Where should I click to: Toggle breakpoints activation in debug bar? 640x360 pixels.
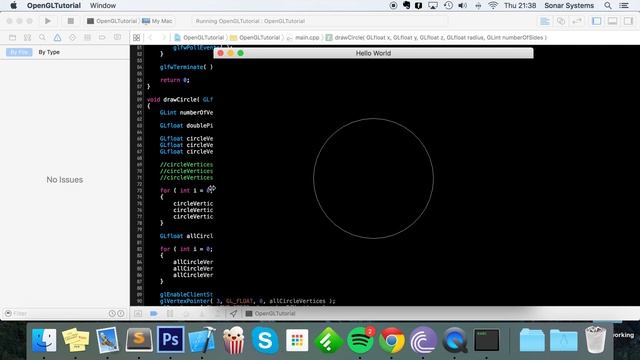[154, 313]
